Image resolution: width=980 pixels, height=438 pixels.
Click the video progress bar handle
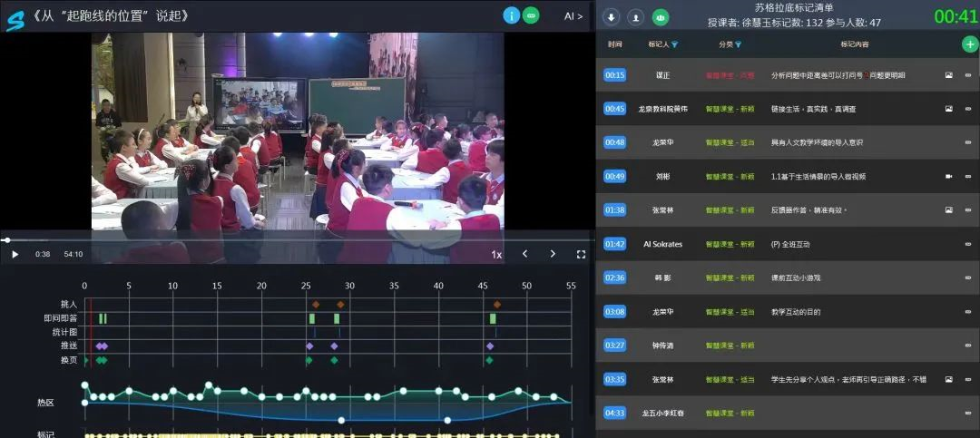click(x=7, y=240)
